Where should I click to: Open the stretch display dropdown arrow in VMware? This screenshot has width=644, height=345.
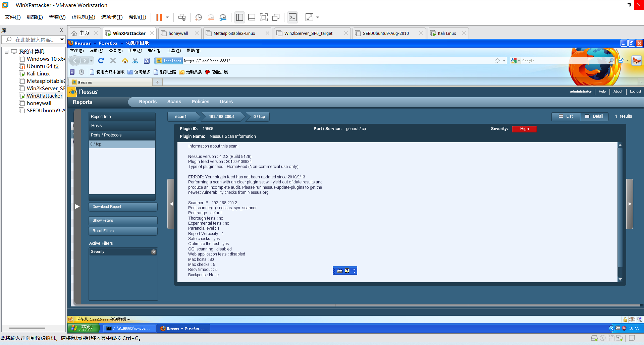point(318,17)
